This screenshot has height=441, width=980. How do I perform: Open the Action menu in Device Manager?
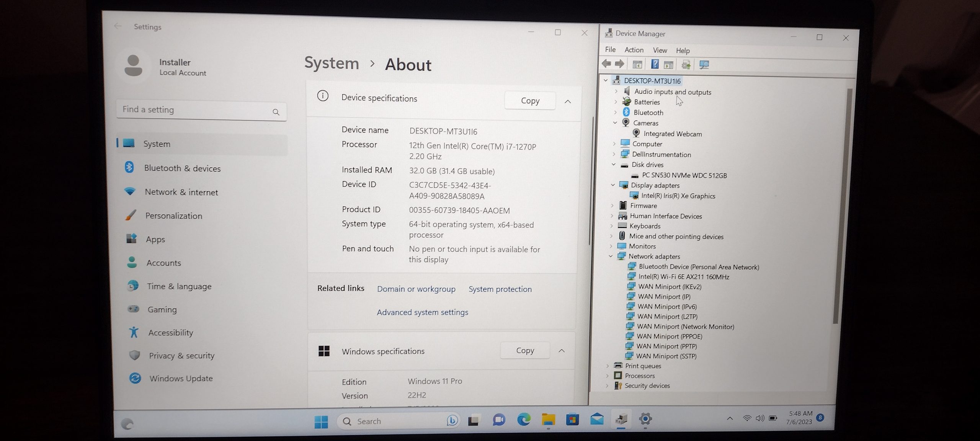pyautogui.click(x=634, y=50)
